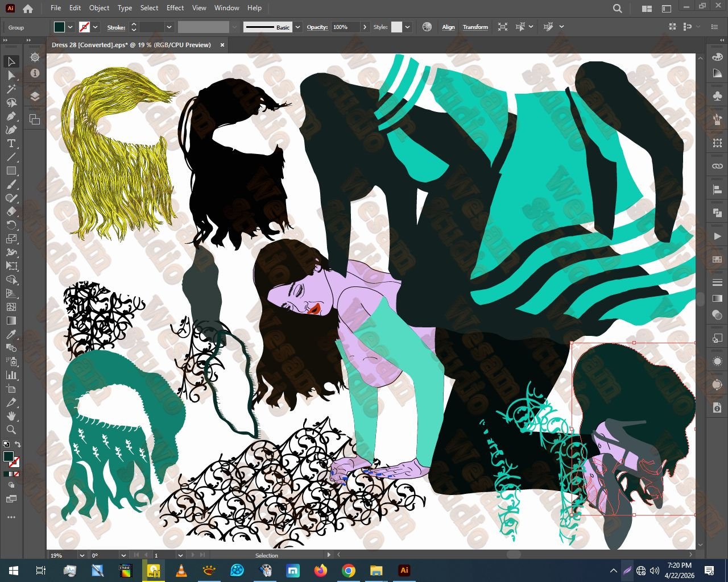The width and height of the screenshot is (728, 582).
Task: Open the Symbols panel club icon
Action: [717, 97]
